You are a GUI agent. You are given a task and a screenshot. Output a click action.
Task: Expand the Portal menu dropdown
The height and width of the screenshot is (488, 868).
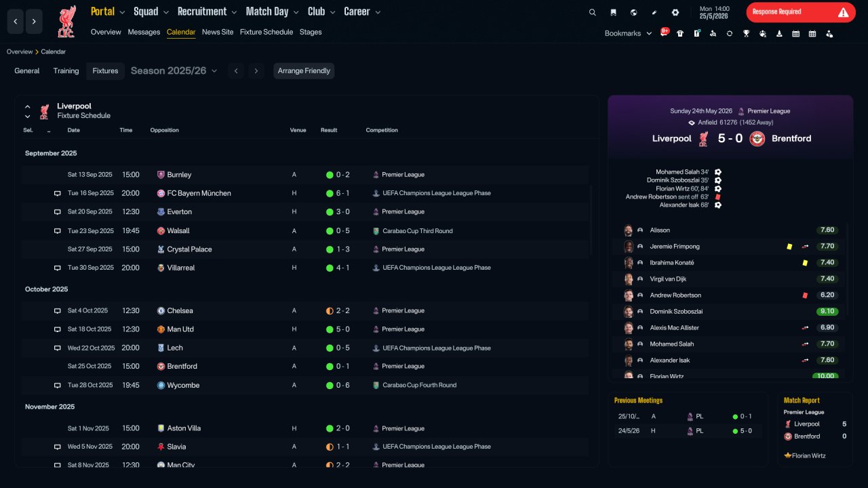click(122, 12)
